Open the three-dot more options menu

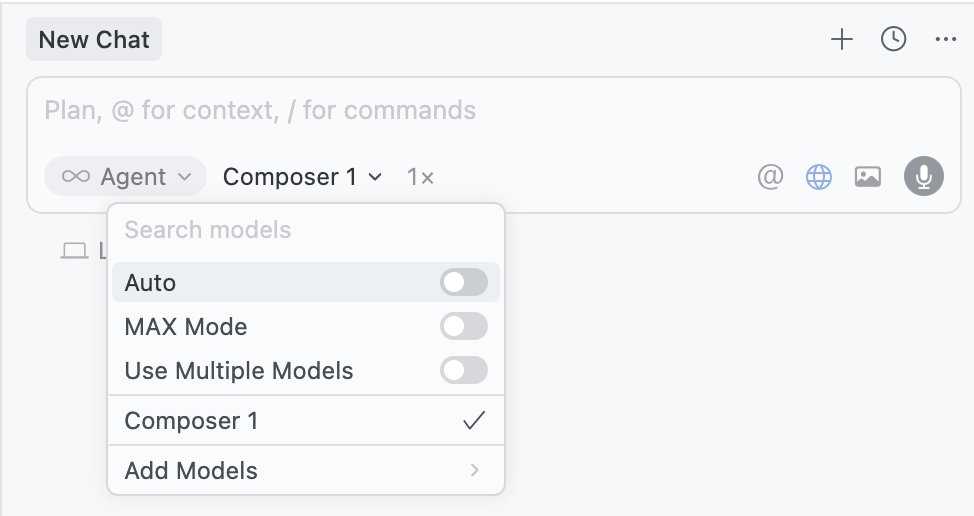pyautogui.click(x=945, y=40)
